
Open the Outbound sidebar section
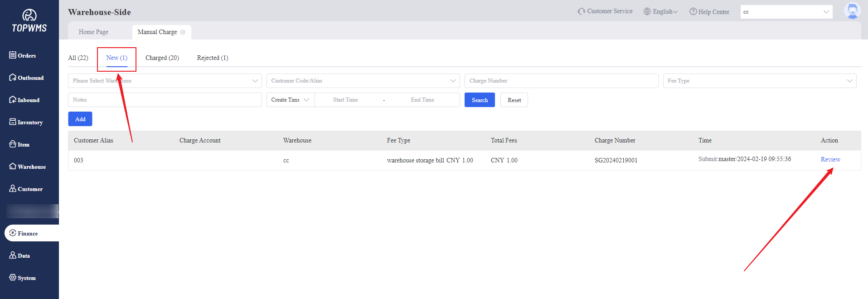tap(26, 78)
